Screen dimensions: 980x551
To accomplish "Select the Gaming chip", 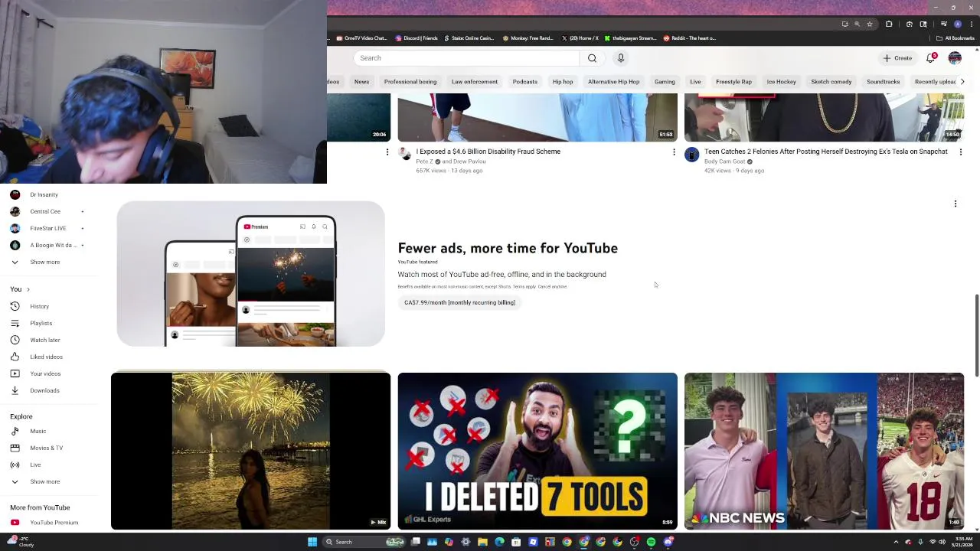I will pyautogui.click(x=665, y=81).
